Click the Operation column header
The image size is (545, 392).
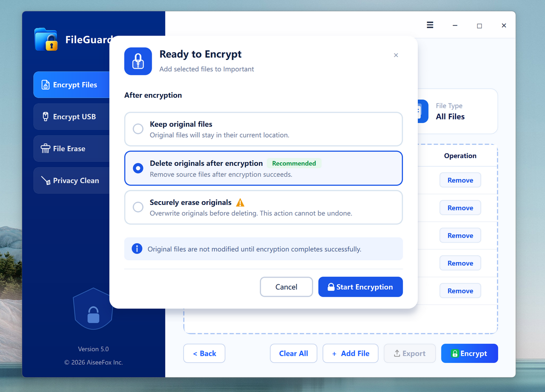pyautogui.click(x=460, y=156)
